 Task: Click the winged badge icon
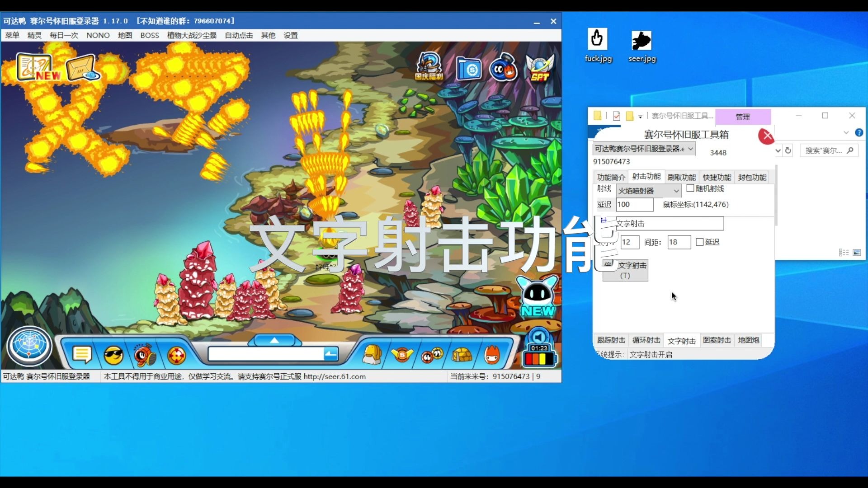[x=402, y=355]
